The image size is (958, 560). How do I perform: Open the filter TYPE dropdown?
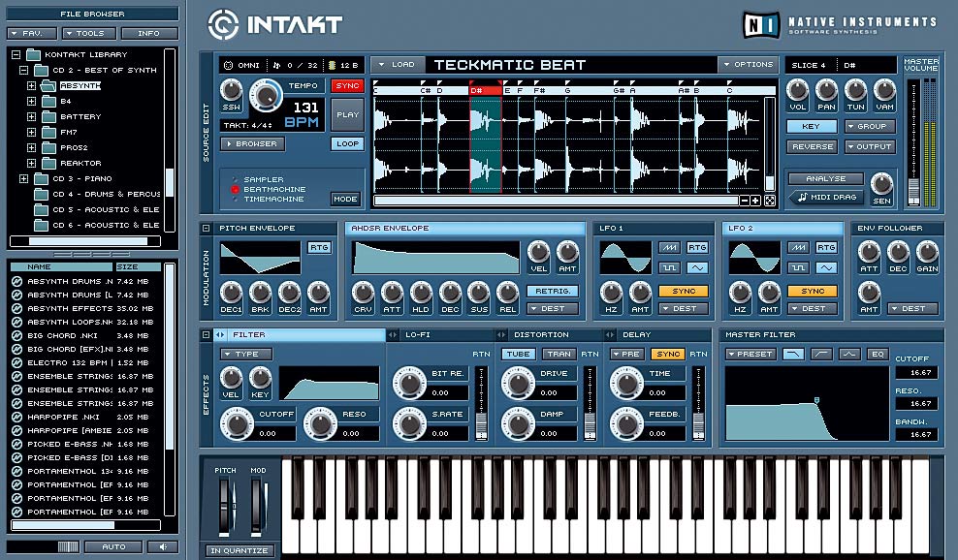(x=246, y=355)
